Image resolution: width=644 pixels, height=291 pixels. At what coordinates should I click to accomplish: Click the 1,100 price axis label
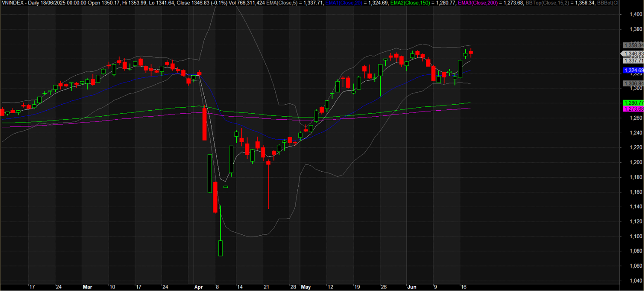point(636,236)
